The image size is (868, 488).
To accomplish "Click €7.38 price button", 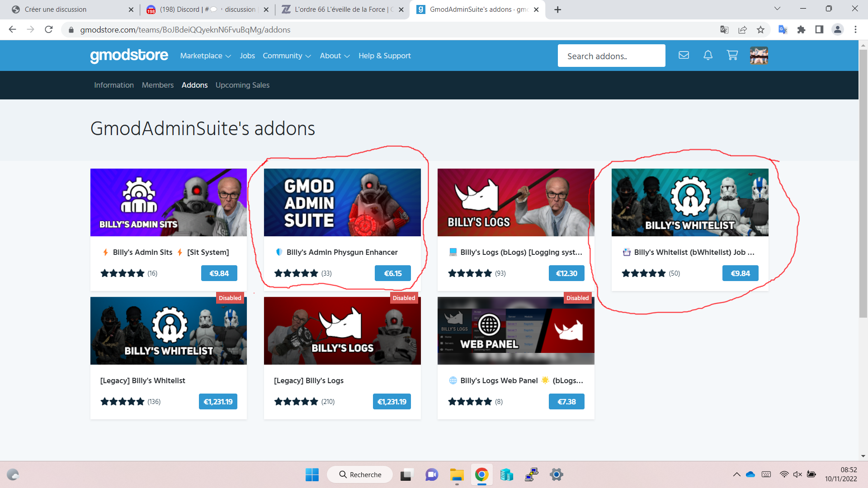I will [566, 401].
